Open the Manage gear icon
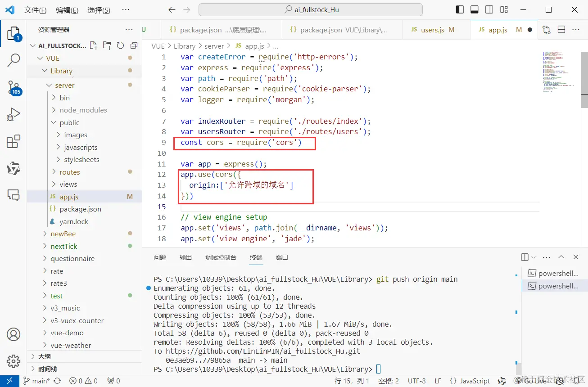Screen dimensions: 588x387 (14, 361)
